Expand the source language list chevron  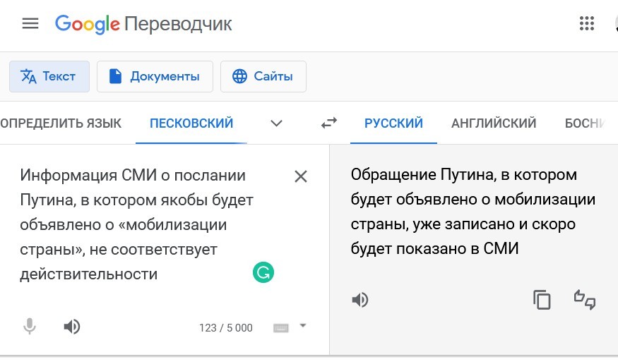coord(276,123)
